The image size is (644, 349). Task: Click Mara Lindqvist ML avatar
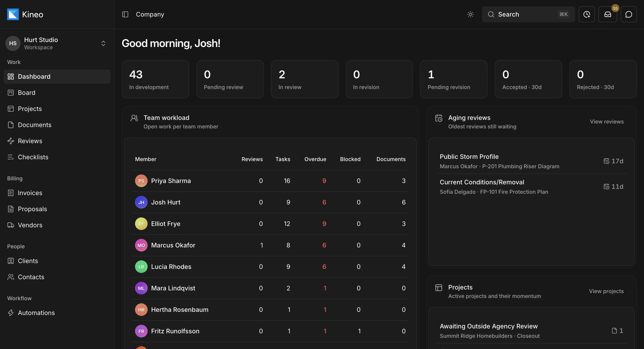pyautogui.click(x=141, y=288)
